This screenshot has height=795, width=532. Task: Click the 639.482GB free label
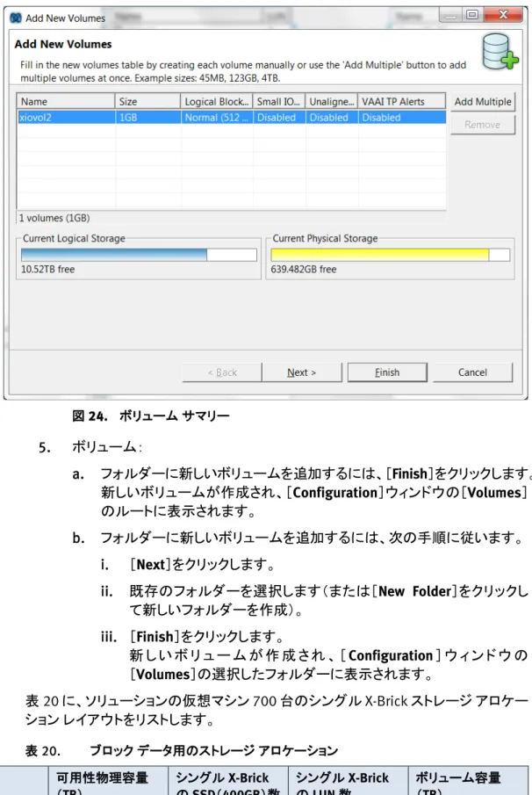(304, 269)
